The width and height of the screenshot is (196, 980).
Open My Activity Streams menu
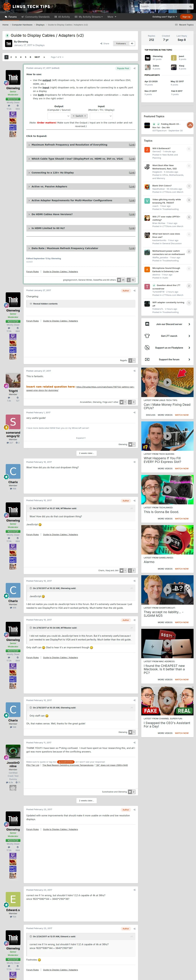pos(89,17)
